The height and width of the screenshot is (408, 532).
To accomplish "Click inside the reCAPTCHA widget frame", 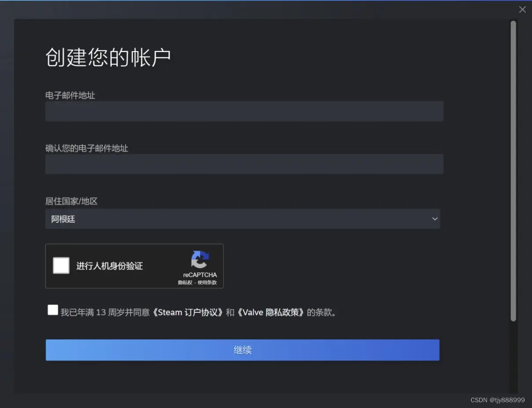I will tap(134, 266).
